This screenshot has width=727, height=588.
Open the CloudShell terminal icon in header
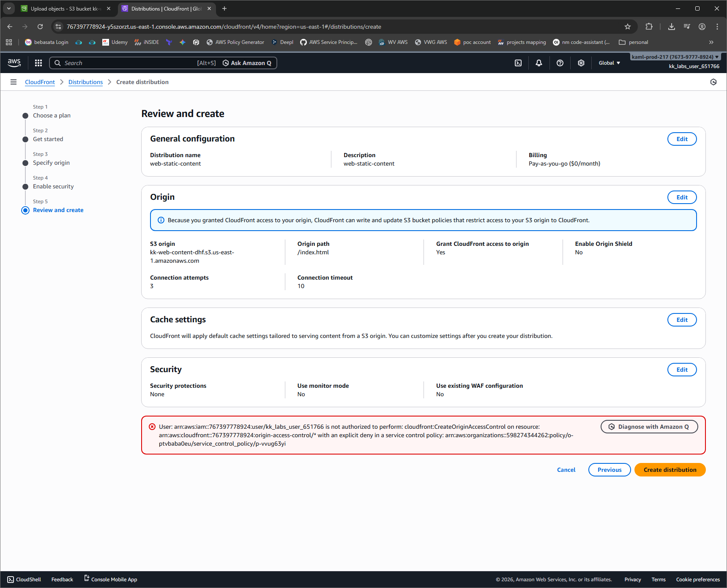click(x=518, y=63)
